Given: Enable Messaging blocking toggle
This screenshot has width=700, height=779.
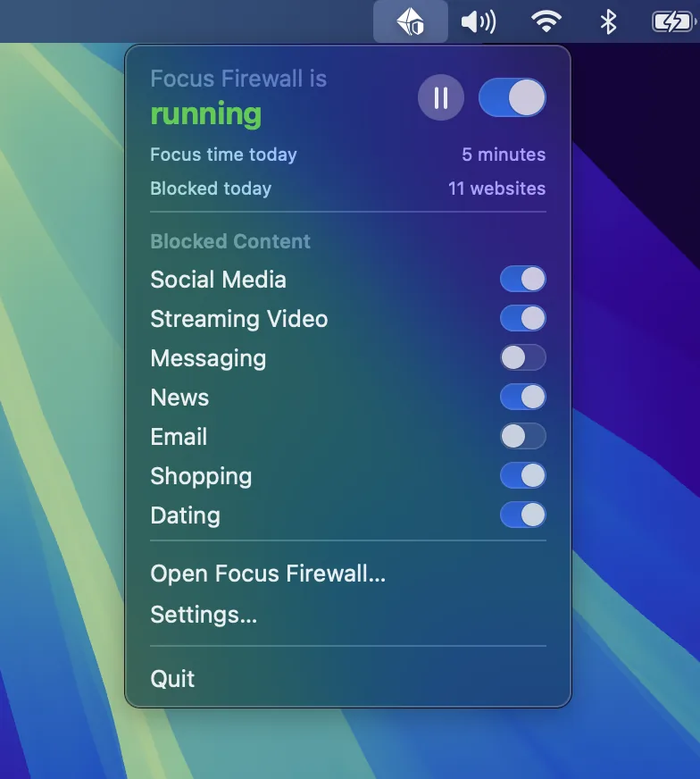Looking at the screenshot, I should [522, 357].
